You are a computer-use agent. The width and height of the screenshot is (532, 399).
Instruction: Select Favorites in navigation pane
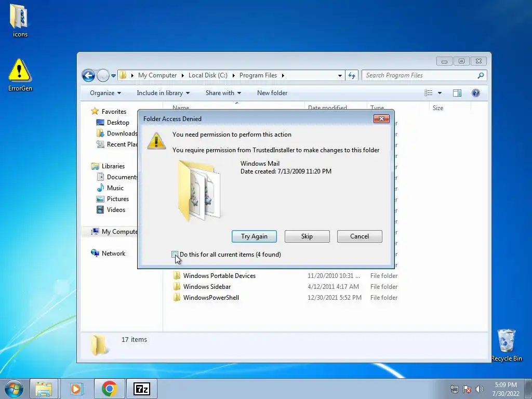click(x=109, y=112)
